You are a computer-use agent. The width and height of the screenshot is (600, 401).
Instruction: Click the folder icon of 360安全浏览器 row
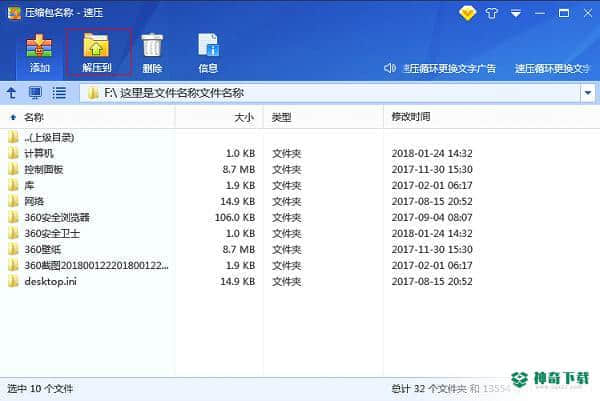tap(13, 217)
